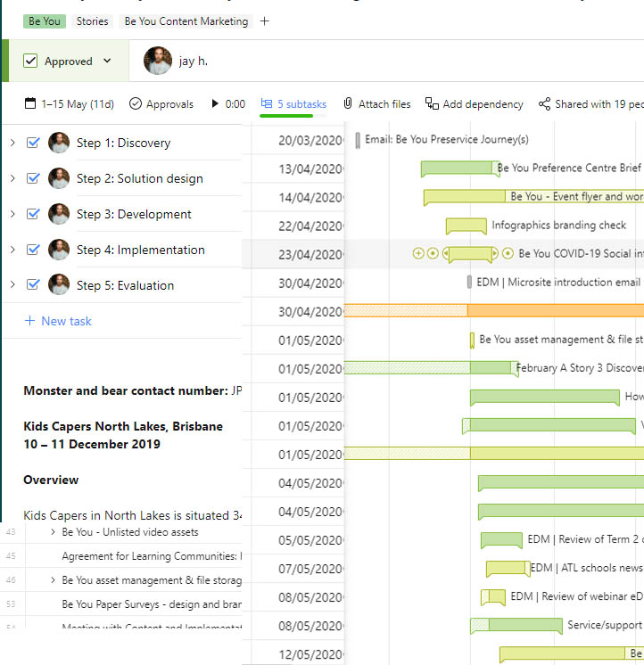Click the Add dependency icon
The width and height of the screenshot is (644, 665).
[x=432, y=103]
